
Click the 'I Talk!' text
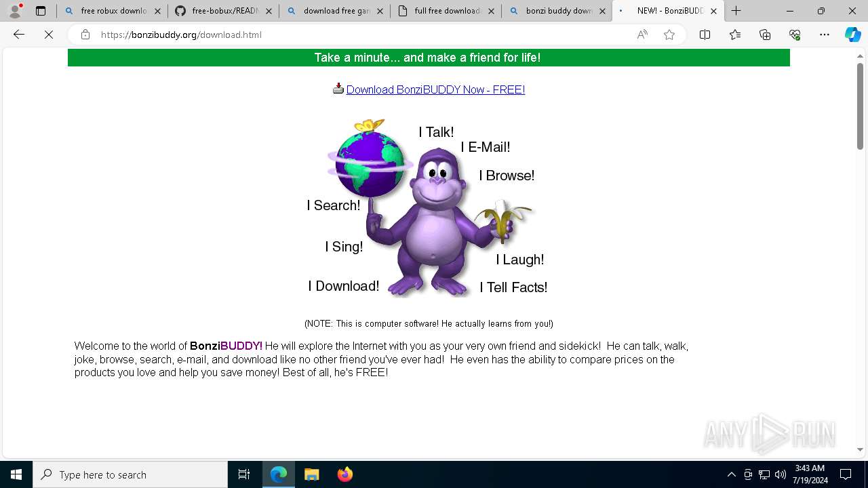point(436,132)
